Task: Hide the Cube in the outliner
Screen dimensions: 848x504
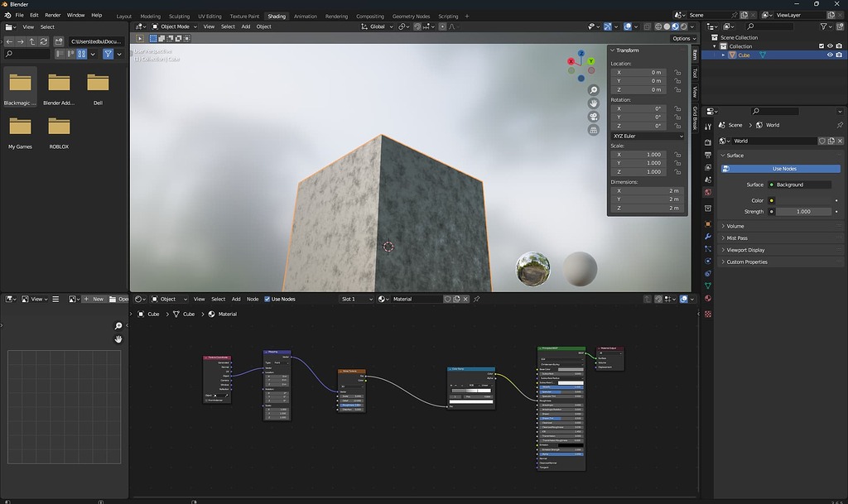Action: (x=831, y=55)
